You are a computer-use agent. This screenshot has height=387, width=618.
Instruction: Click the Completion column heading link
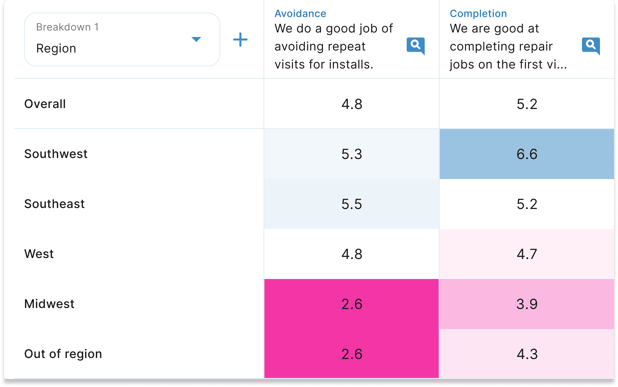click(478, 13)
